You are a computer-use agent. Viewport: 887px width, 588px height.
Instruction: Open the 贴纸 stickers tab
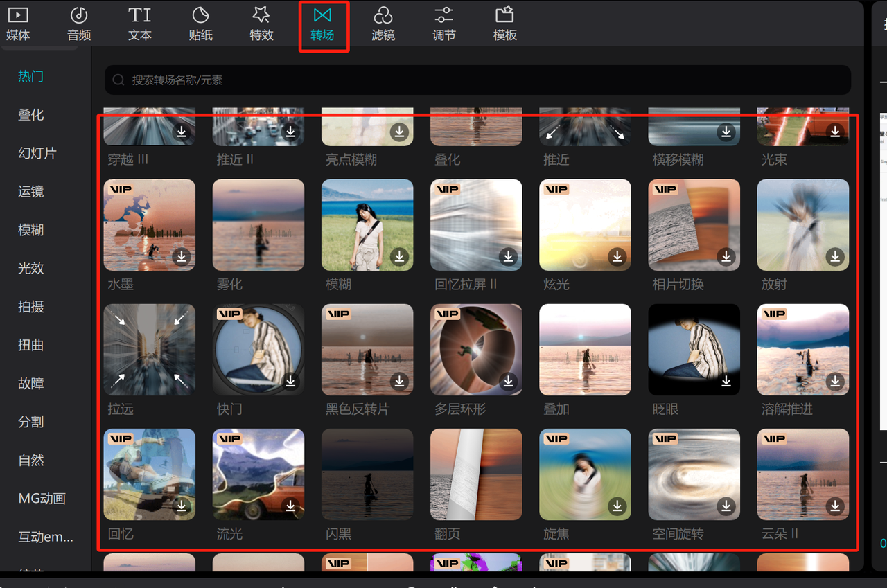pyautogui.click(x=200, y=24)
